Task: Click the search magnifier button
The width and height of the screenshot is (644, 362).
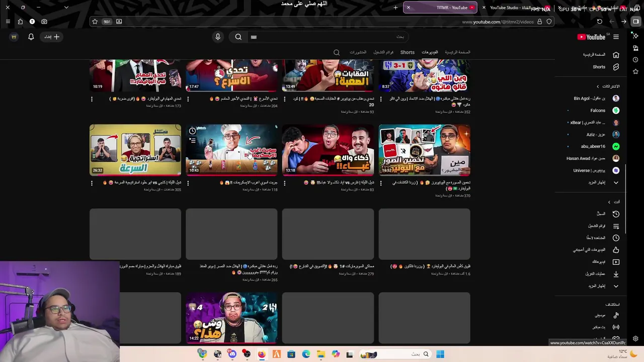Action: coord(238,37)
